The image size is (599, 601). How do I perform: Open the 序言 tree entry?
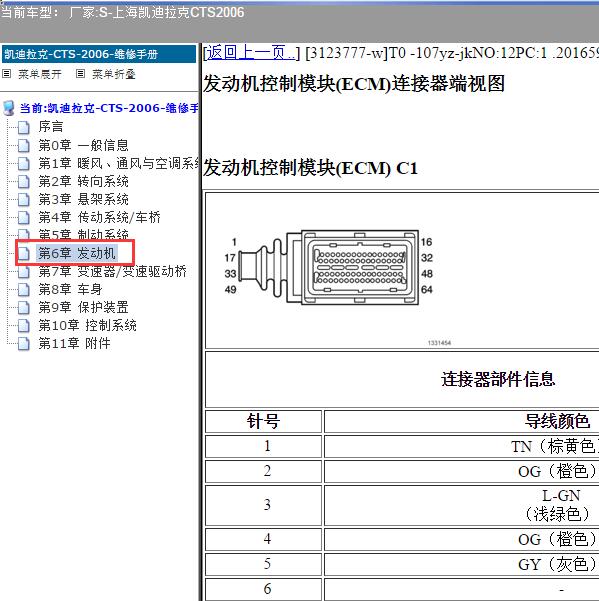tap(51, 127)
